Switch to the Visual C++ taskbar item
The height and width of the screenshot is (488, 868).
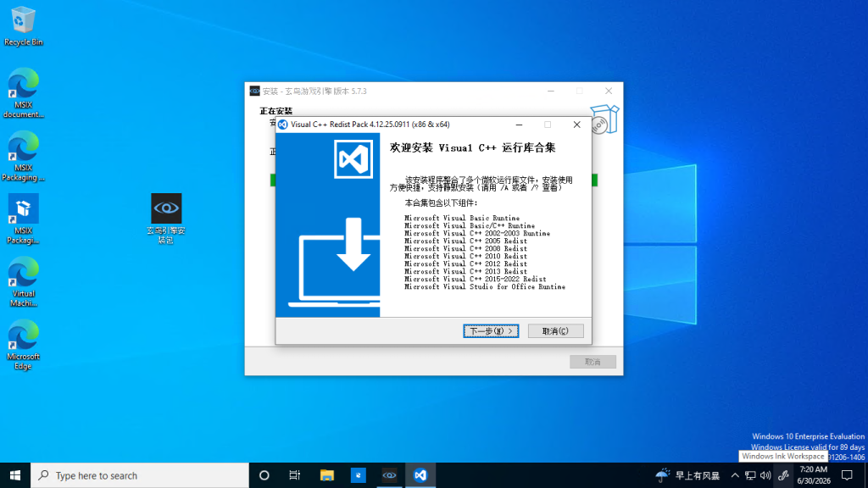(x=420, y=475)
